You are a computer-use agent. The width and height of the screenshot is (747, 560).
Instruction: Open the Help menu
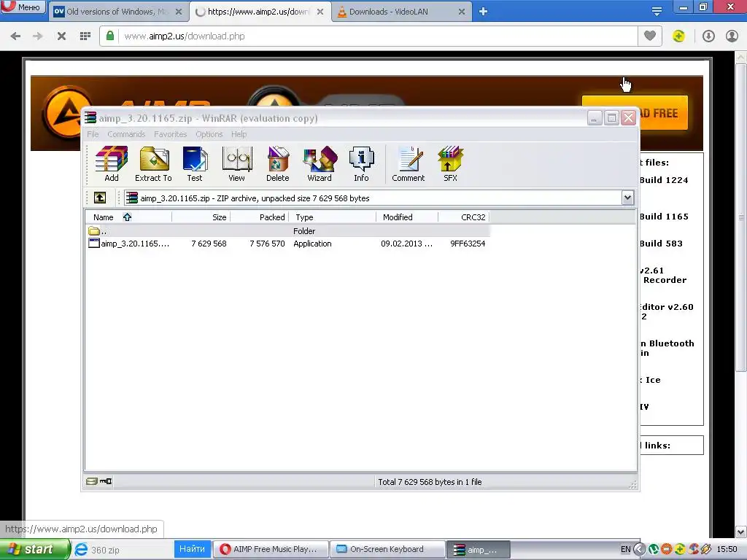tap(239, 134)
